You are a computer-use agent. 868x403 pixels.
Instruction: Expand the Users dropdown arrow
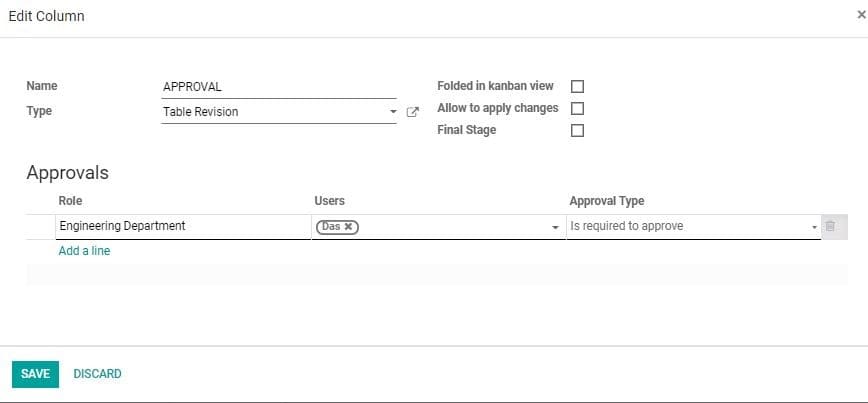click(555, 227)
